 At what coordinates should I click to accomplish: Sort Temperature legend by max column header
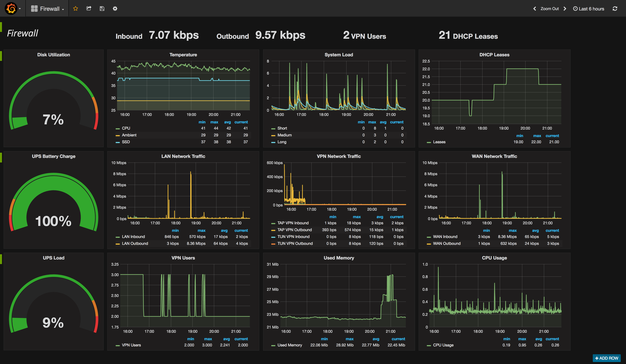click(214, 122)
